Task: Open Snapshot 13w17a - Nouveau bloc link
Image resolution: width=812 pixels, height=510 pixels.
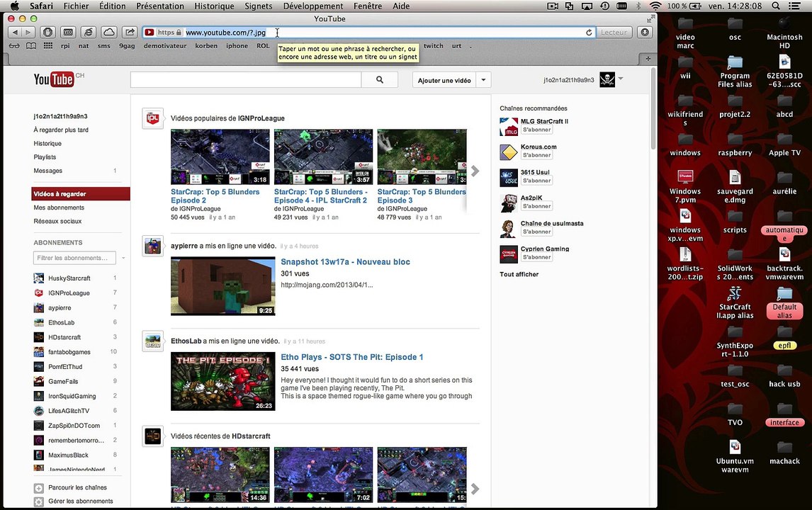Action: tap(345, 262)
